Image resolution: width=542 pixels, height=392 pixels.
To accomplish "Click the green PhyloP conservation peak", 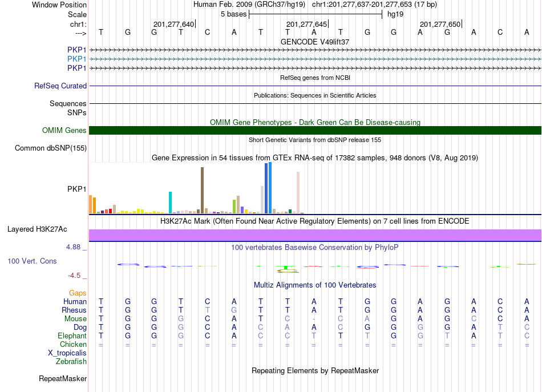I will pos(286,267).
